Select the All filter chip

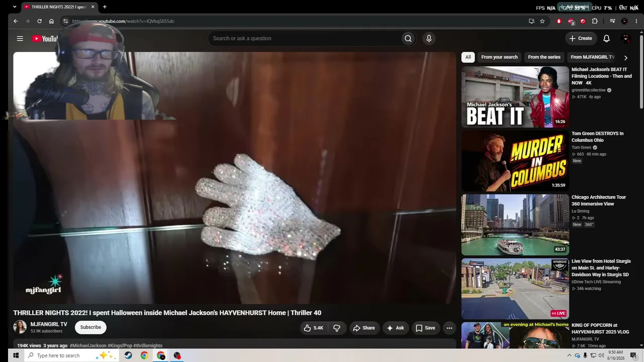point(468,57)
